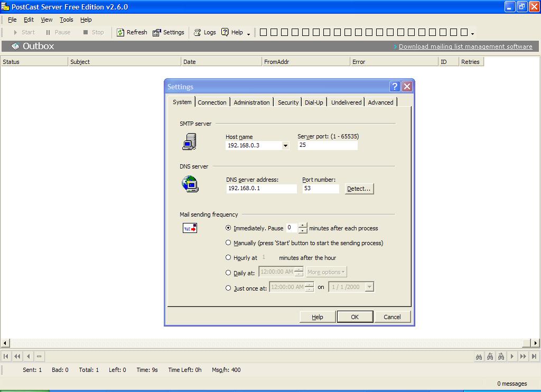This screenshot has height=392, width=541.
Task: Select Hourly at sending option
Action: coord(228,257)
